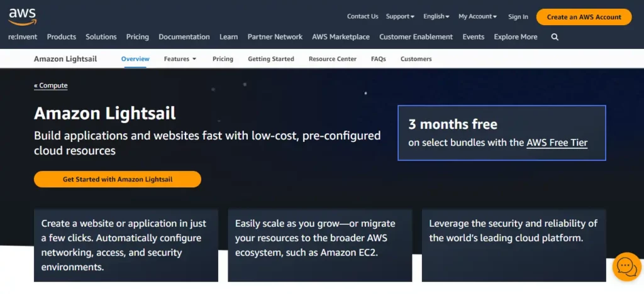
Task: Open the Events menu
Action: 473,37
